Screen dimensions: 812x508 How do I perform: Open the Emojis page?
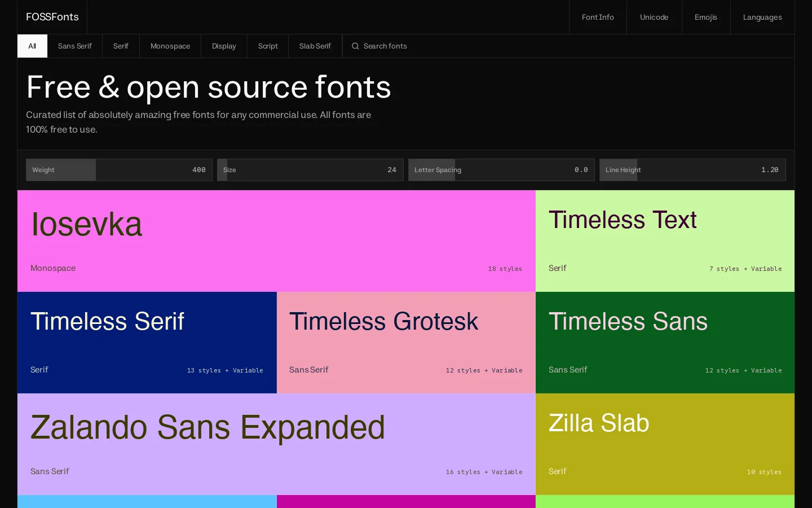tap(706, 17)
